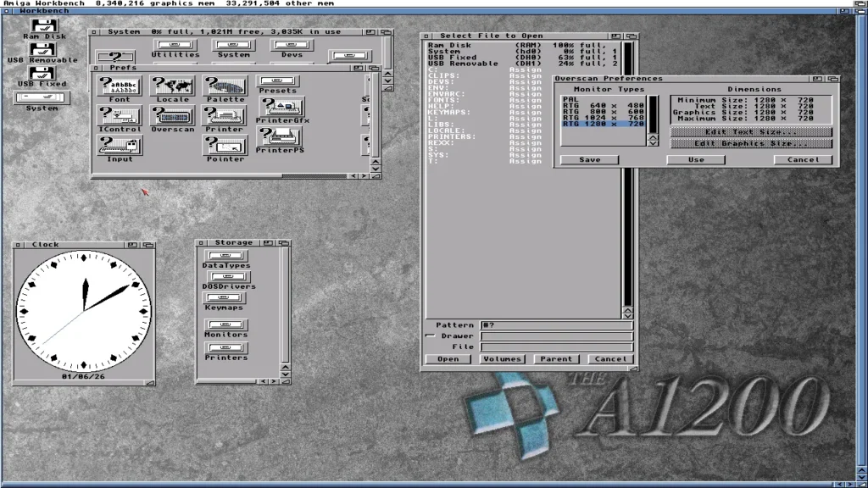Select the Ram Disk desktop icon
This screenshot has height=488, width=868.
click(x=44, y=29)
